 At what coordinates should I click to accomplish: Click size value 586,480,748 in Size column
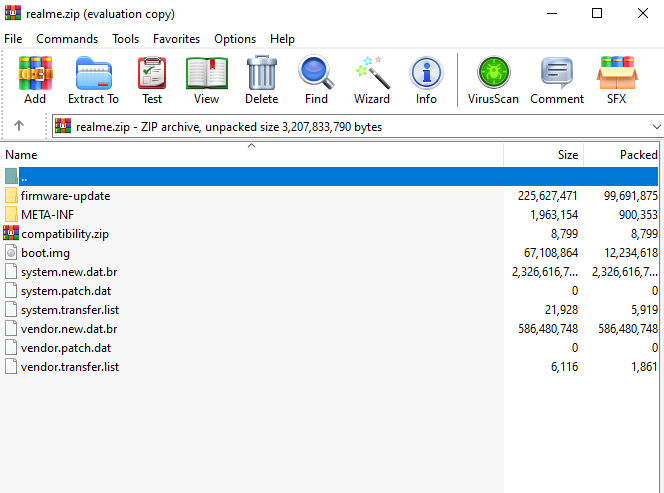[548, 329]
